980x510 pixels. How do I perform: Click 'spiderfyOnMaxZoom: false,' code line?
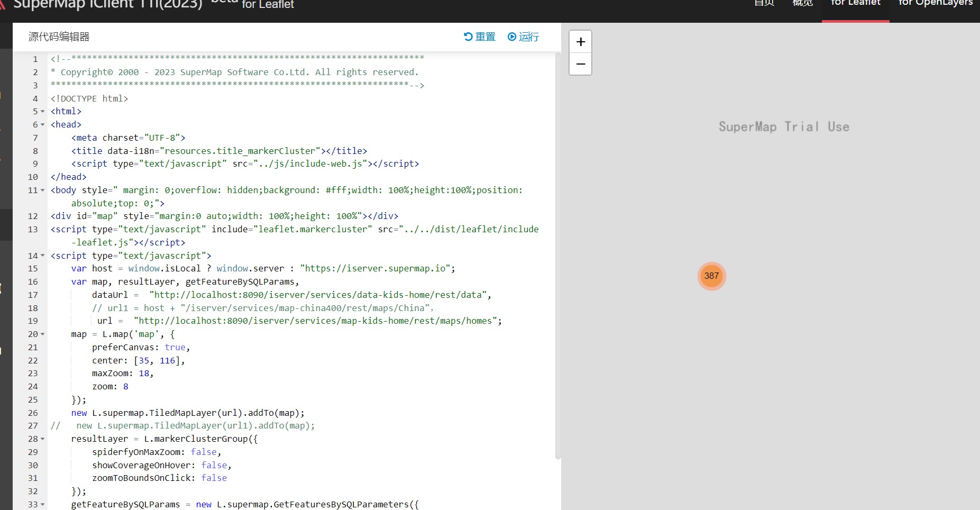tap(157, 452)
